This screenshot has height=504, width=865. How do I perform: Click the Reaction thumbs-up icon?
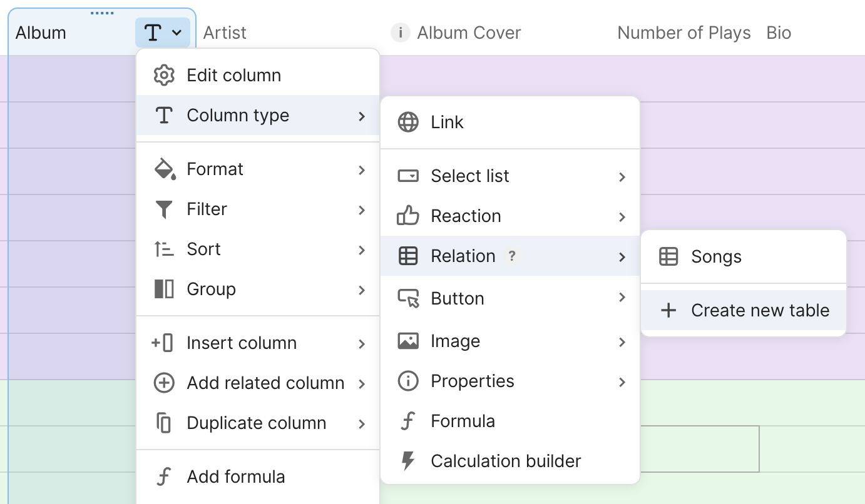[408, 216]
